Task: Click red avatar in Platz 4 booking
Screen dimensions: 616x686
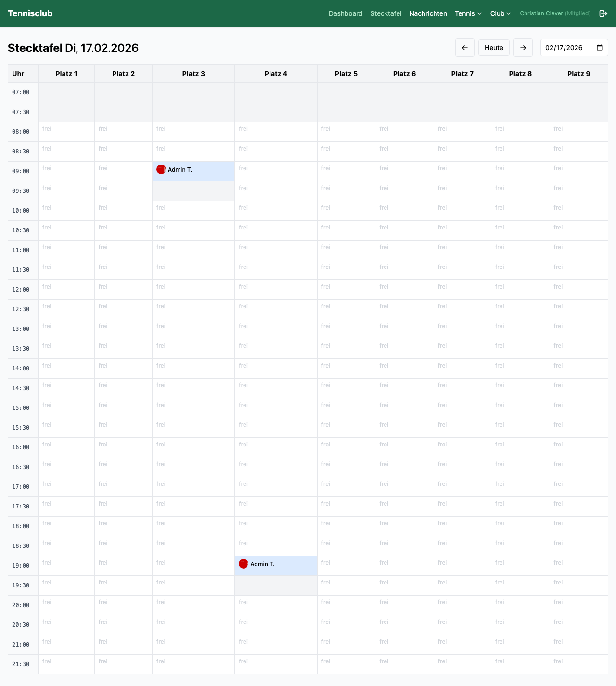Action: (x=244, y=564)
